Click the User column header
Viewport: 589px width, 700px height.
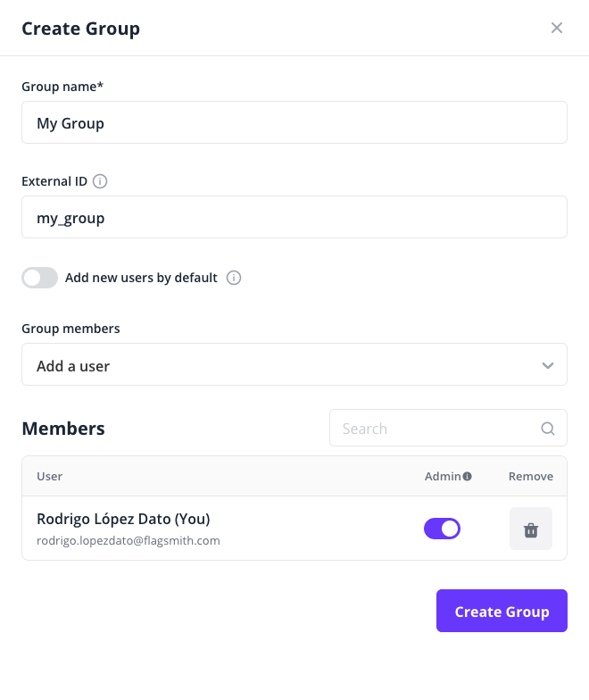coord(50,477)
